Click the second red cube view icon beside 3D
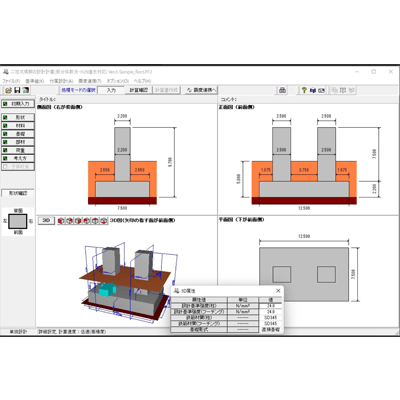 pyautogui.click(x=69, y=221)
